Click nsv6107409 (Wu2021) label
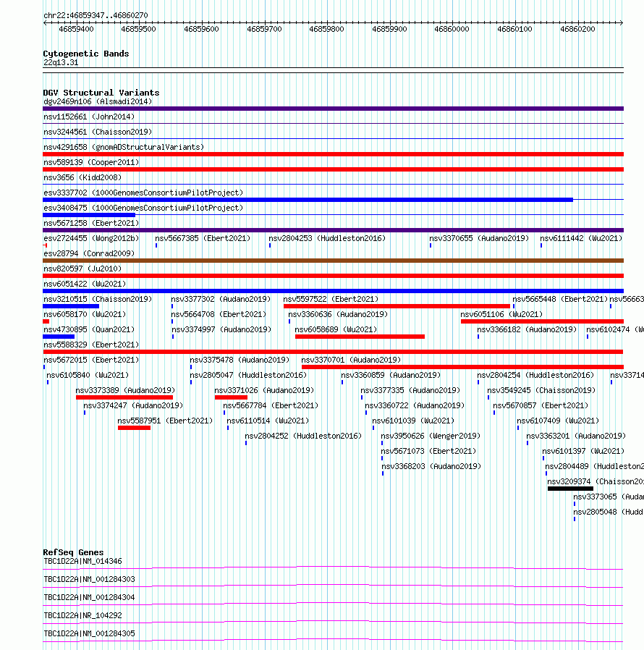 [558, 421]
